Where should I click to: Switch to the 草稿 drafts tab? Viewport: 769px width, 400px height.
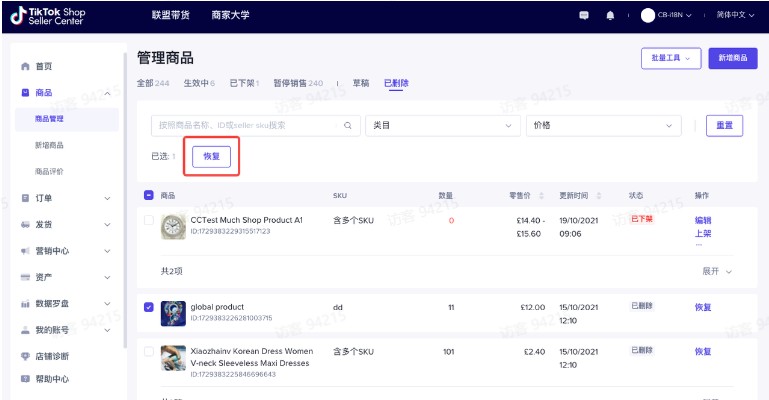tap(359, 83)
